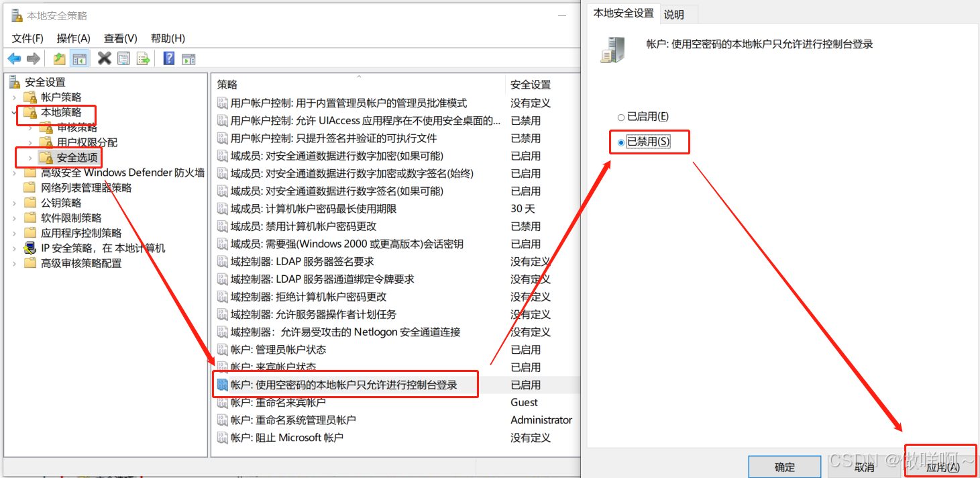The image size is (980, 478).
Task: Click the 取消 button in the dialog
Action: click(865, 467)
